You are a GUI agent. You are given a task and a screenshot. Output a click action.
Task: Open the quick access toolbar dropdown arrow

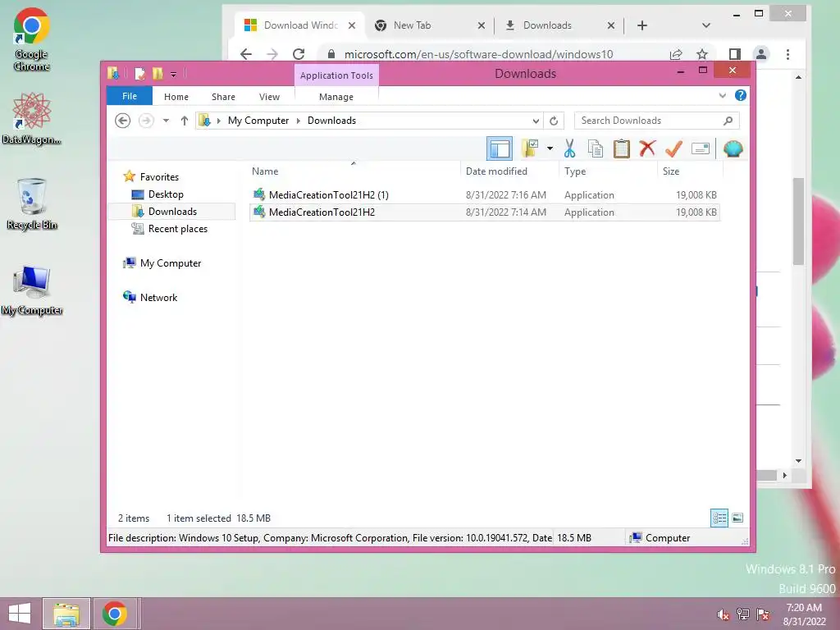[173, 75]
